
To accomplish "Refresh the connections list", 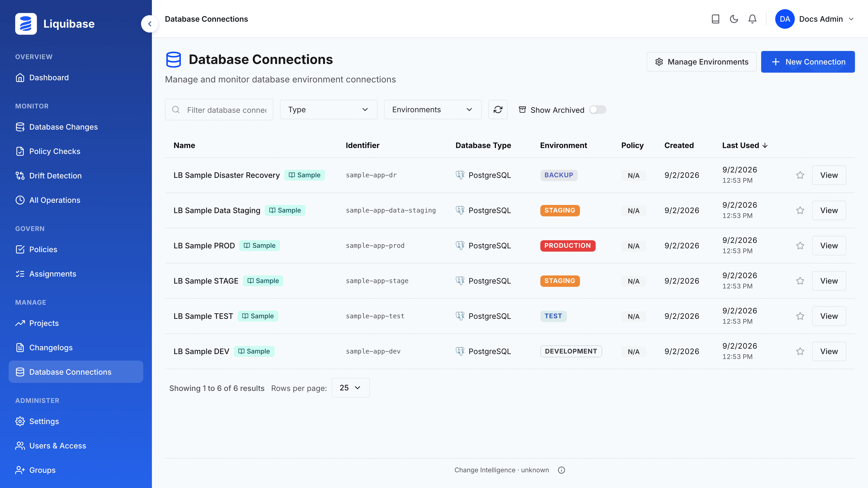I will click(498, 110).
